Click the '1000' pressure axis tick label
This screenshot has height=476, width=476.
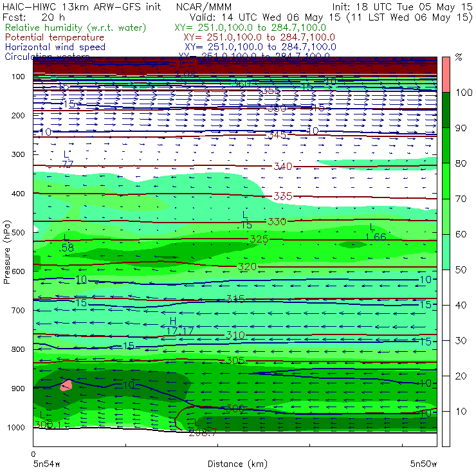(16, 428)
